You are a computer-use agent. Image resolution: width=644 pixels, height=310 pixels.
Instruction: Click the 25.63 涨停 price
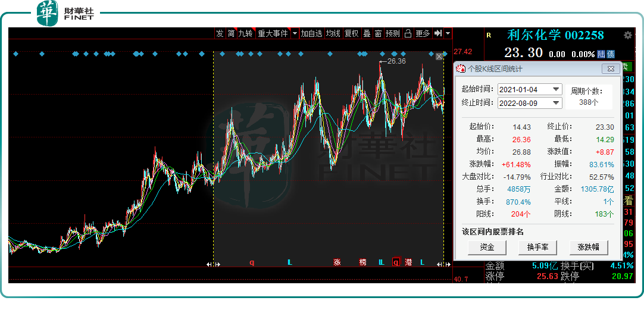point(548,276)
